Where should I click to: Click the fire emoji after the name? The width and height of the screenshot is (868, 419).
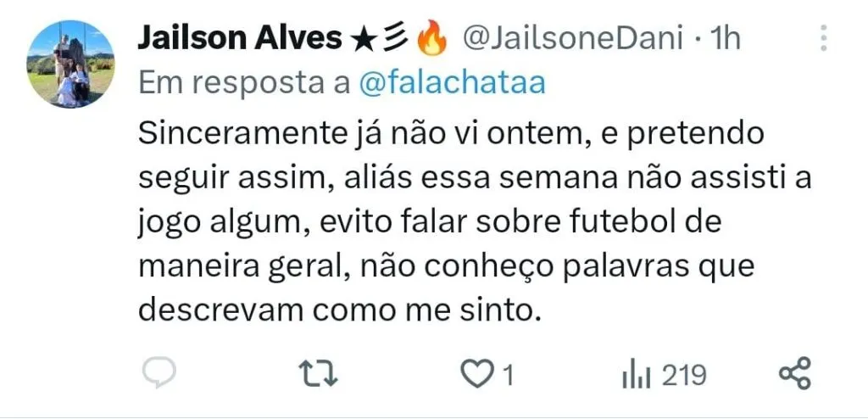coord(431,40)
